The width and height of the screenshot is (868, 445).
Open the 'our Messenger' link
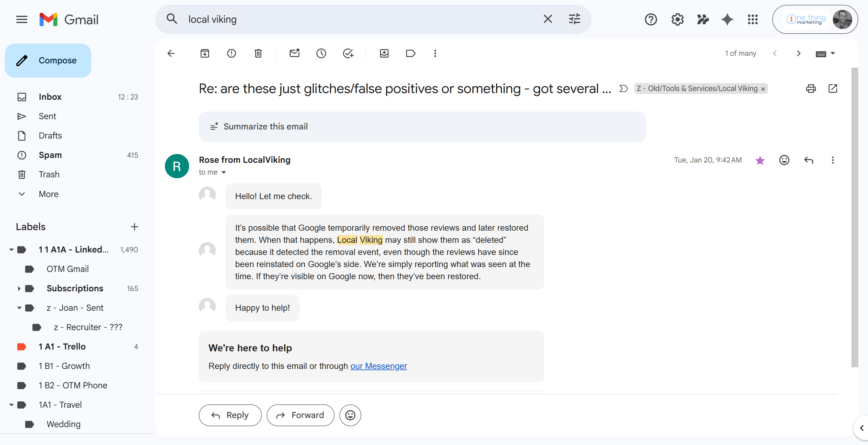click(x=379, y=366)
